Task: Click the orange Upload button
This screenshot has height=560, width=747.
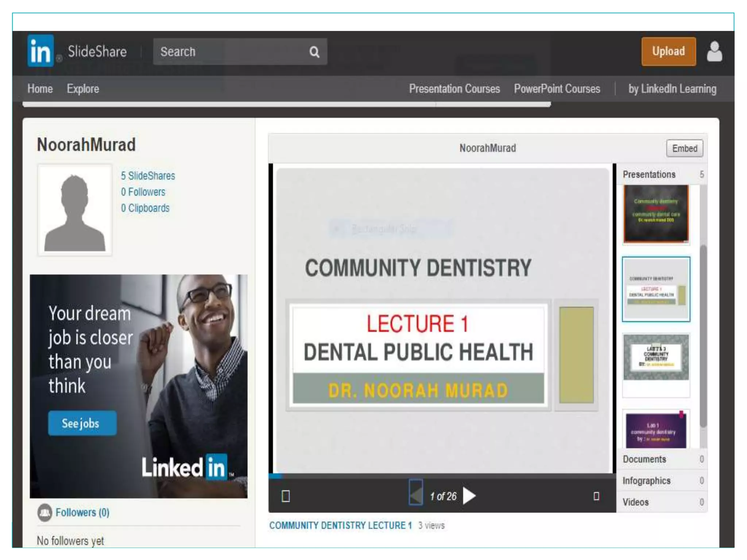Action: point(668,51)
